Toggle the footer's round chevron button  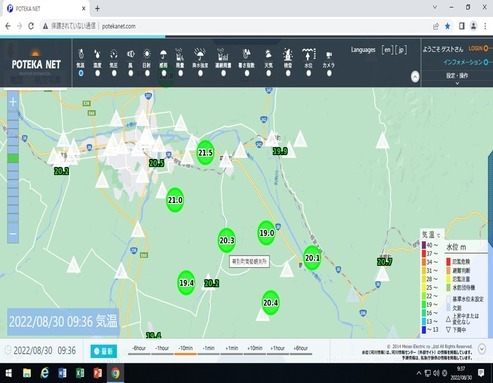click(482, 349)
